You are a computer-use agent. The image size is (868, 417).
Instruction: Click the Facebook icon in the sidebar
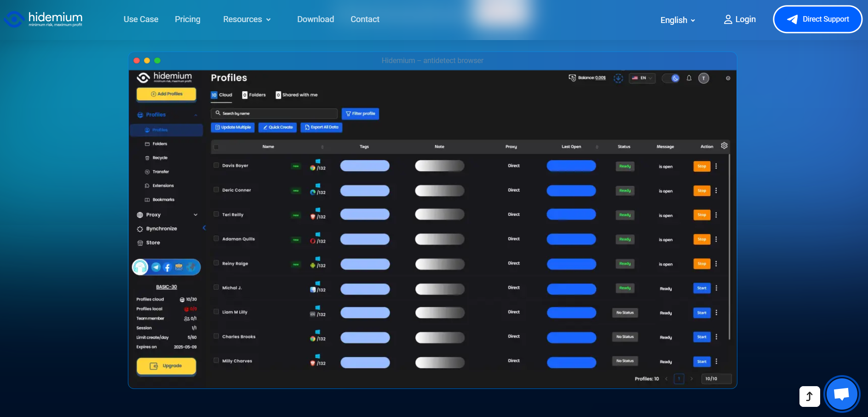coord(167,267)
